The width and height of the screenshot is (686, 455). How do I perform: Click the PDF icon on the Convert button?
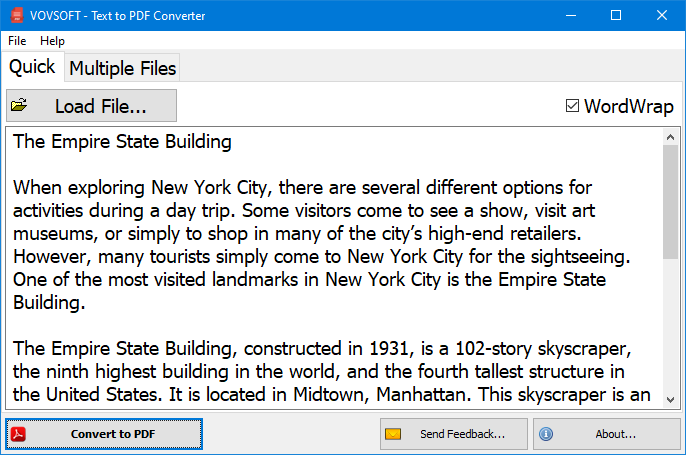[x=19, y=434]
